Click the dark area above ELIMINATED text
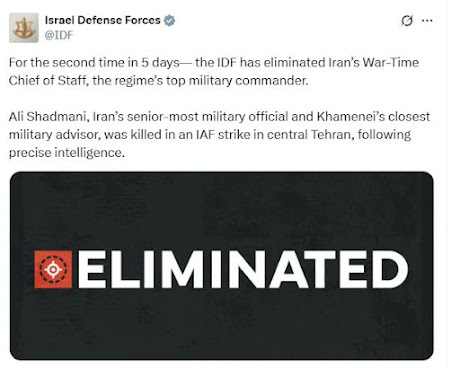The image size is (460, 368). point(222,210)
